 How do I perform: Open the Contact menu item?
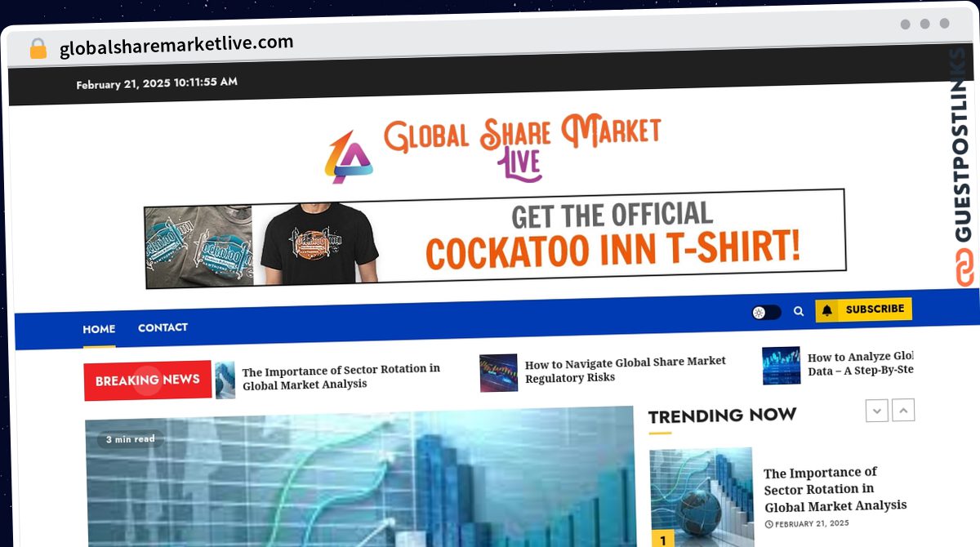163,327
